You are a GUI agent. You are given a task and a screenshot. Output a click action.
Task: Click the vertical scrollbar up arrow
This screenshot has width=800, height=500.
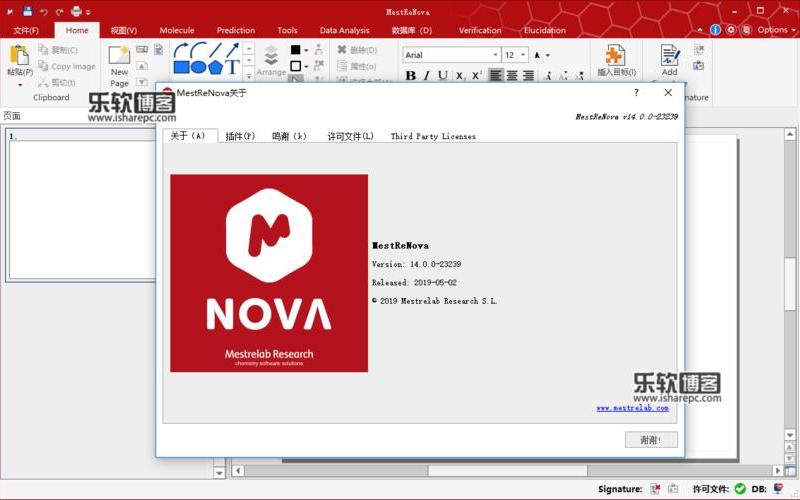point(790,134)
